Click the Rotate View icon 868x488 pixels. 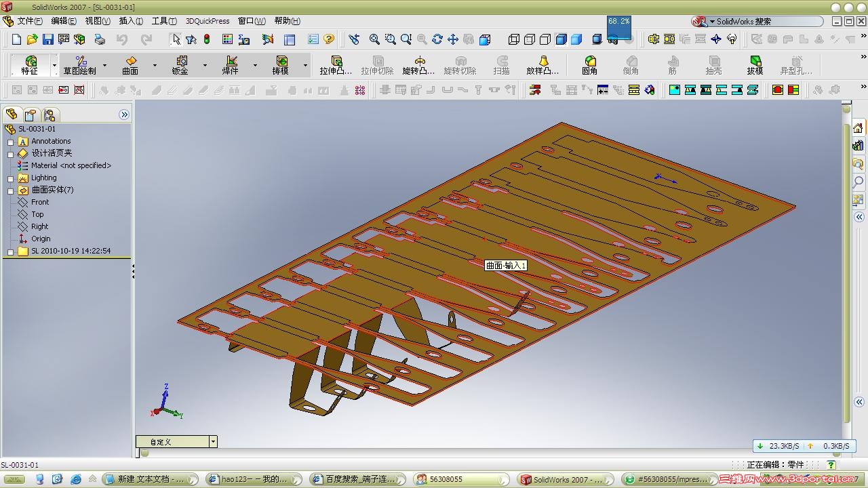click(x=437, y=39)
